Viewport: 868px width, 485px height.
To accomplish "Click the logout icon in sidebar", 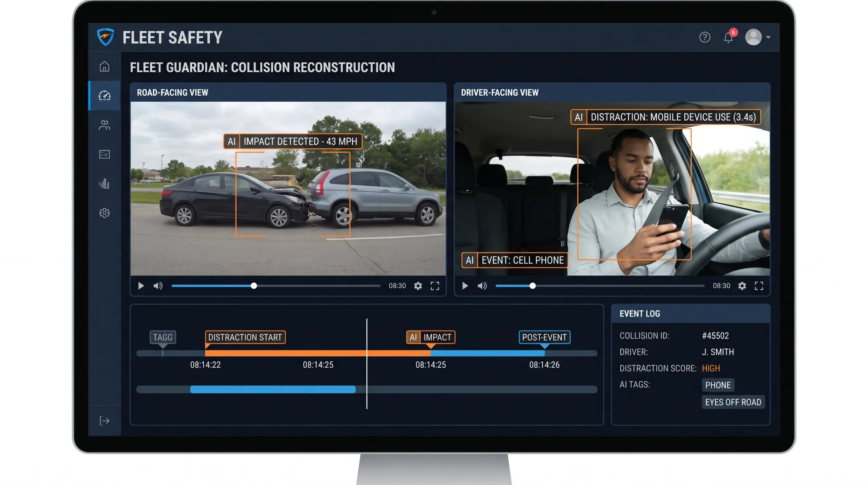I will (104, 421).
